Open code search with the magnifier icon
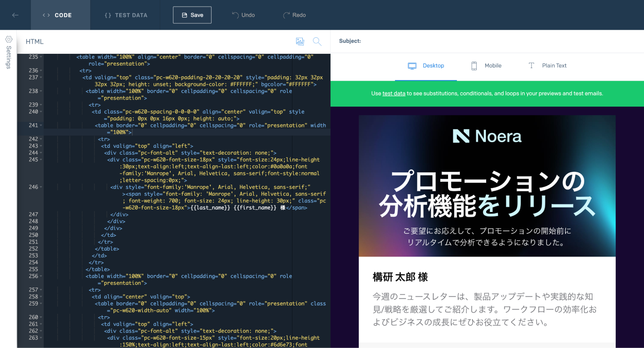 coord(317,41)
